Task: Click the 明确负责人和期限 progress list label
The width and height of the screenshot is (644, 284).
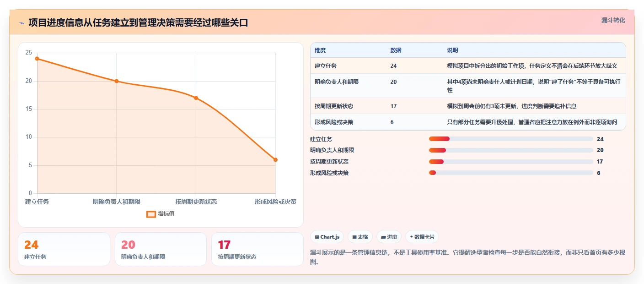Action: [332, 150]
